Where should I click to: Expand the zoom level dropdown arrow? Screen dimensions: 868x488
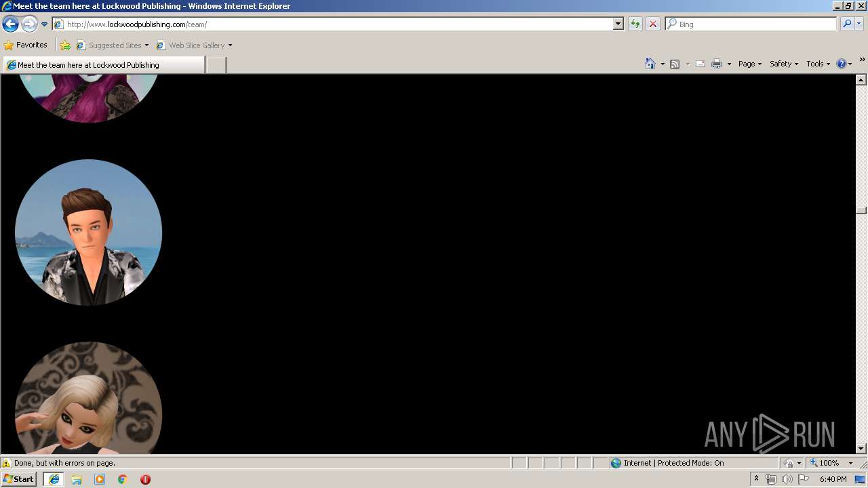point(850,463)
